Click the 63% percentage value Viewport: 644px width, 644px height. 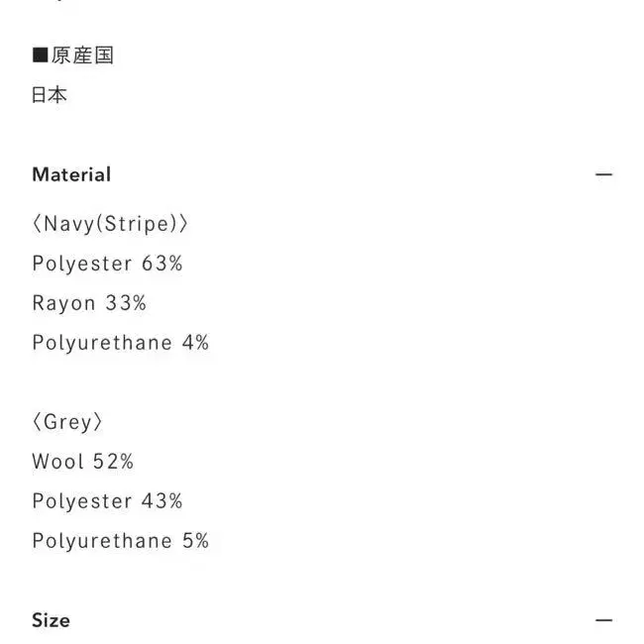point(162,264)
